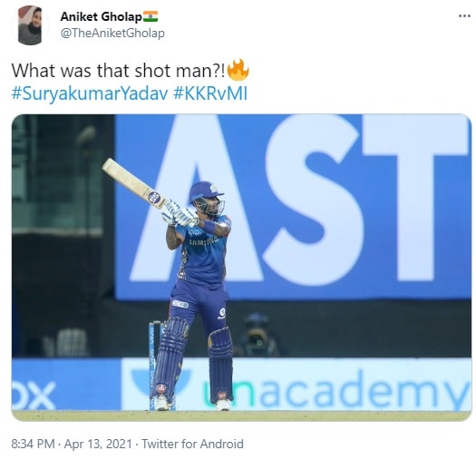
Task: Click Aniket Gholap's profile avatar
Action: pos(30,25)
